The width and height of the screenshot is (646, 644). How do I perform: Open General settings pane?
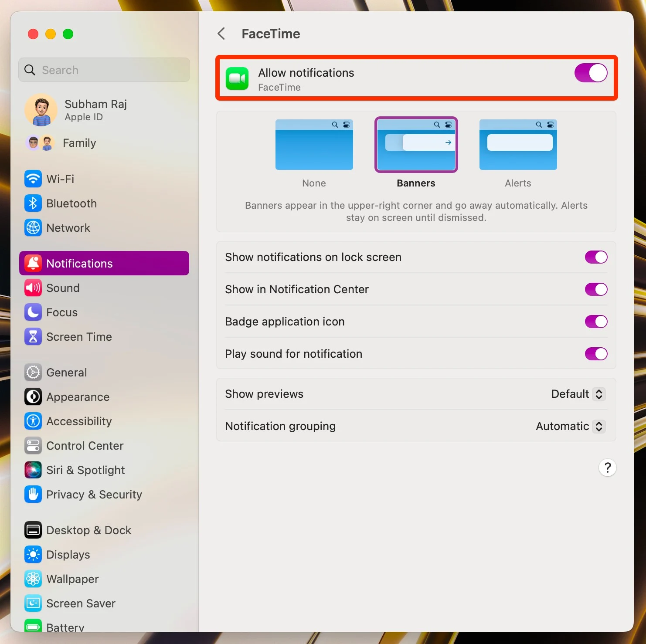[x=104, y=373]
